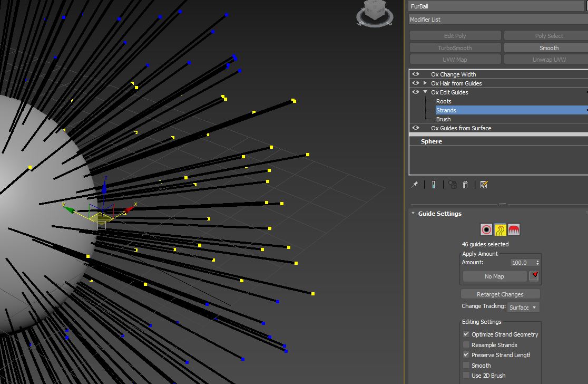Image resolution: width=588 pixels, height=384 pixels.
Task: Open Configure Modifier Sets icon
Action: coord(484,185)
